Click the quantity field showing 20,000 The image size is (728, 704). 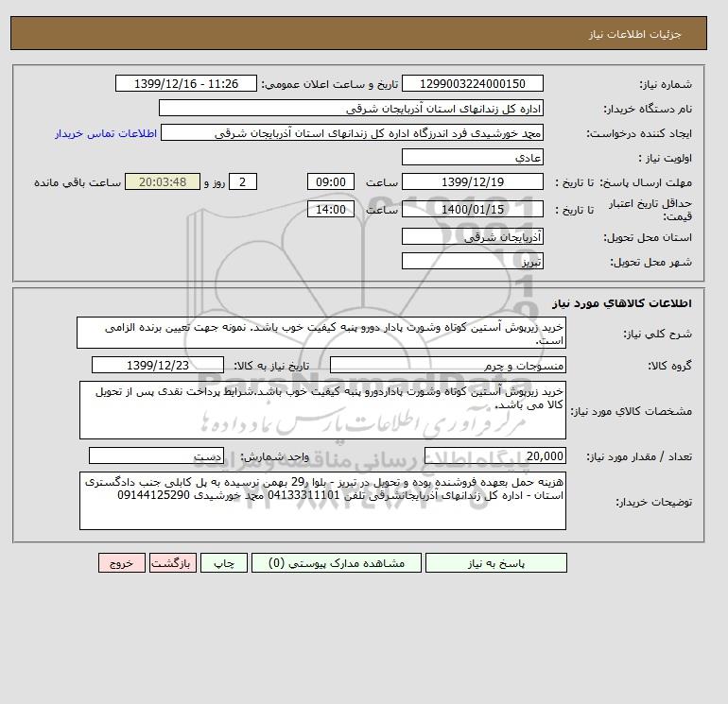click(494, 455)
